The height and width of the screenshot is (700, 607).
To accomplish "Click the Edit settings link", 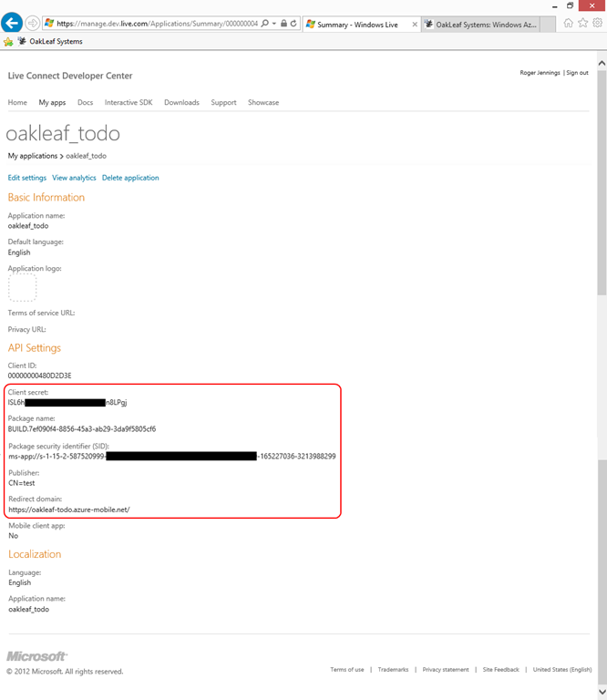I will tap(27, 178).
